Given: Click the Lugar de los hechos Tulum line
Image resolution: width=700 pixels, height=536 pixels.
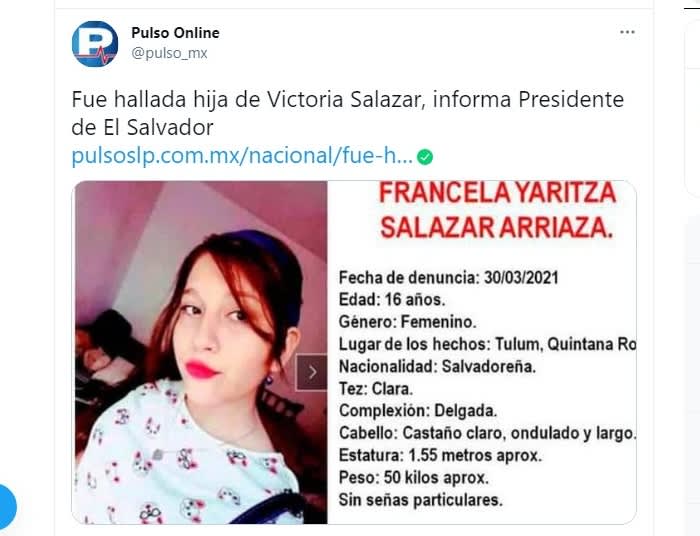Looking at the screenshot, I should [x=488, y=344].
